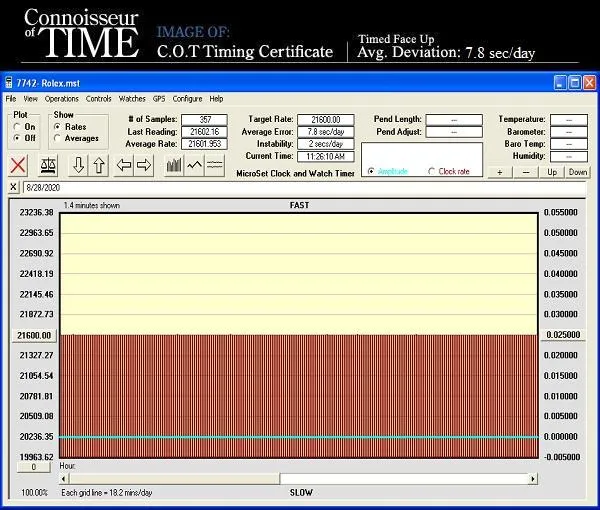Click the right arrow toolbar icon

[144, 165]
